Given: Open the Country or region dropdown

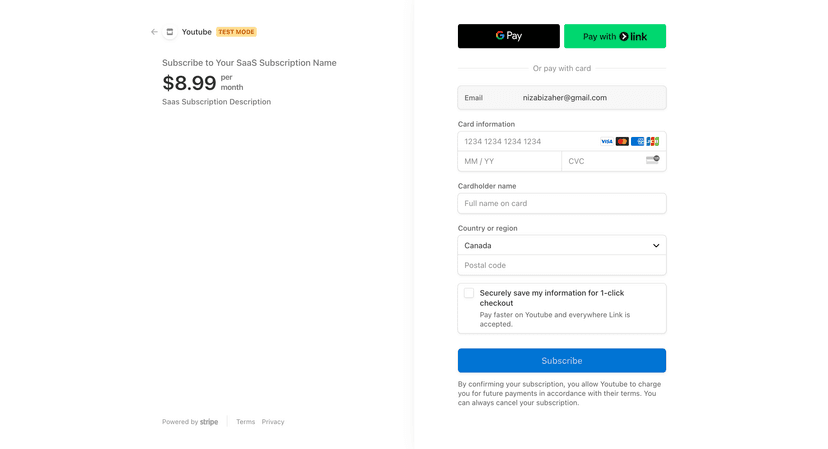Looking at the screenshot, I should [562, 246].
